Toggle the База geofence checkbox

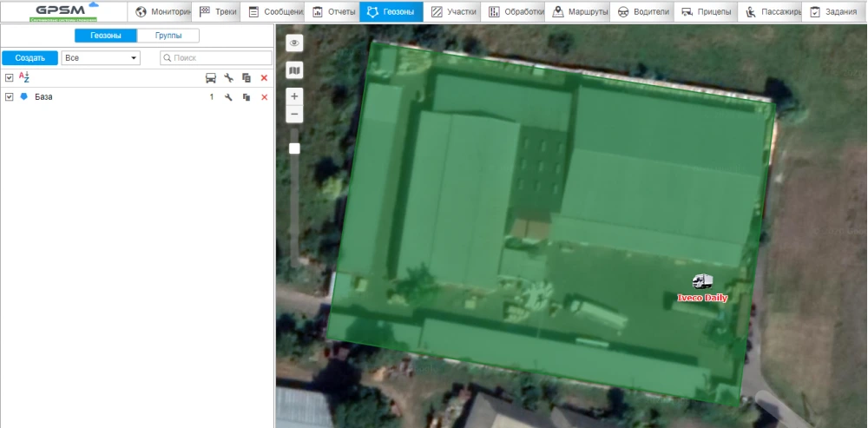click(x=10, y=97)
